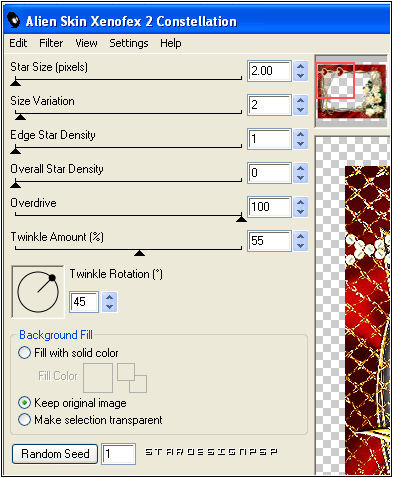Open the Filter menu

51,43
